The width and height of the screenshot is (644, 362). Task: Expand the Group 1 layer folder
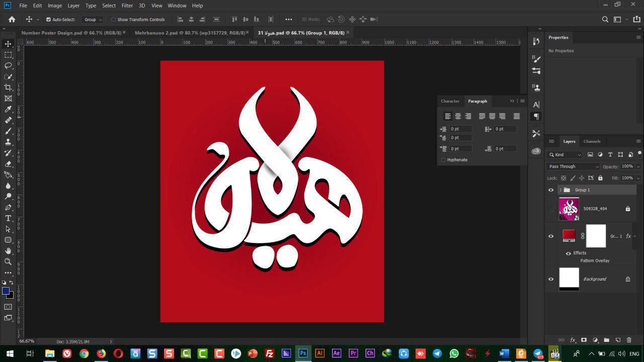[x=560, y=190]
